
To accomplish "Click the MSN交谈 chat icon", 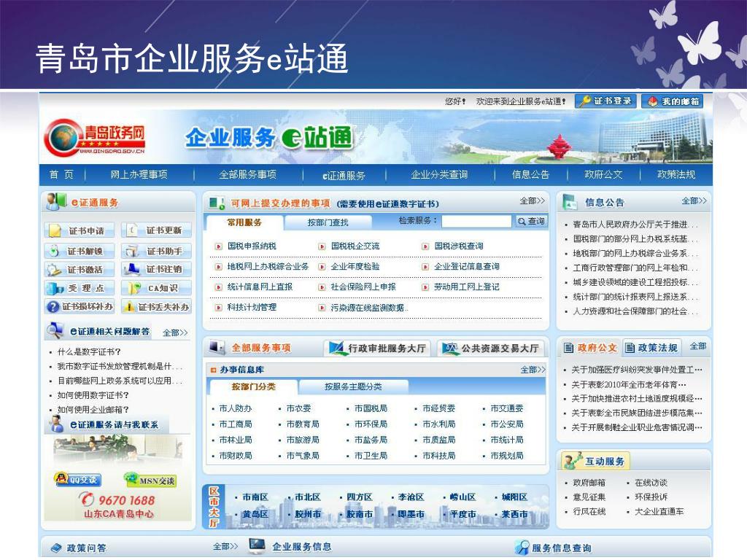I will pos(150,480).
